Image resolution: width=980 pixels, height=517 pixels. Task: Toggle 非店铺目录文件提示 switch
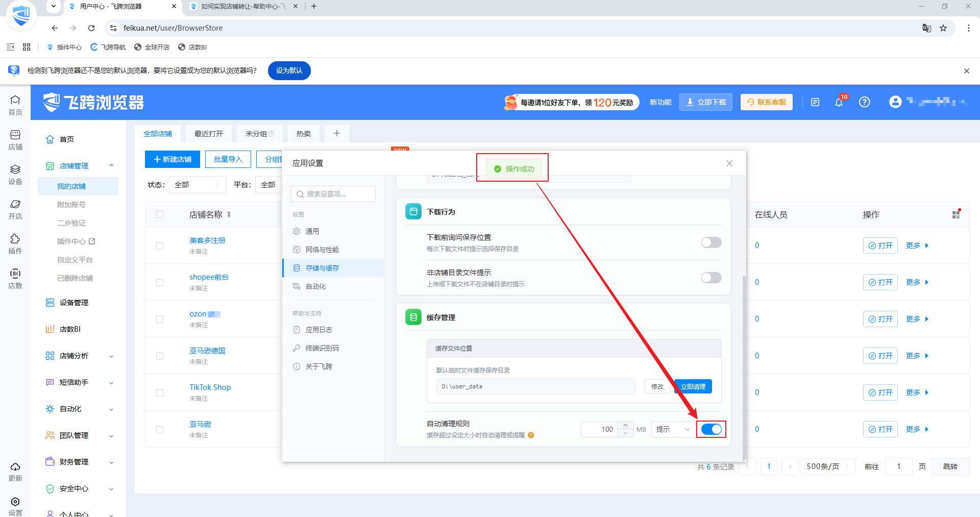[711, 278]
